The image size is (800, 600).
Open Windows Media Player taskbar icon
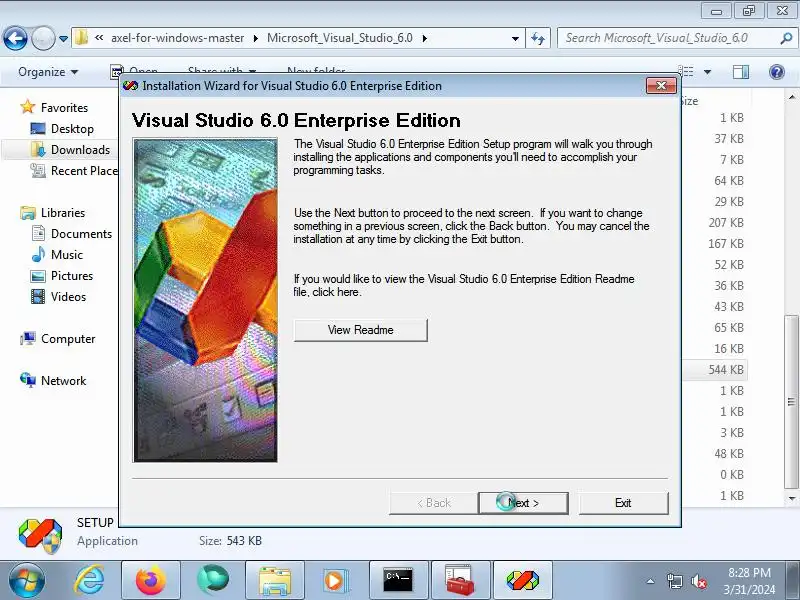pos(337,581)
